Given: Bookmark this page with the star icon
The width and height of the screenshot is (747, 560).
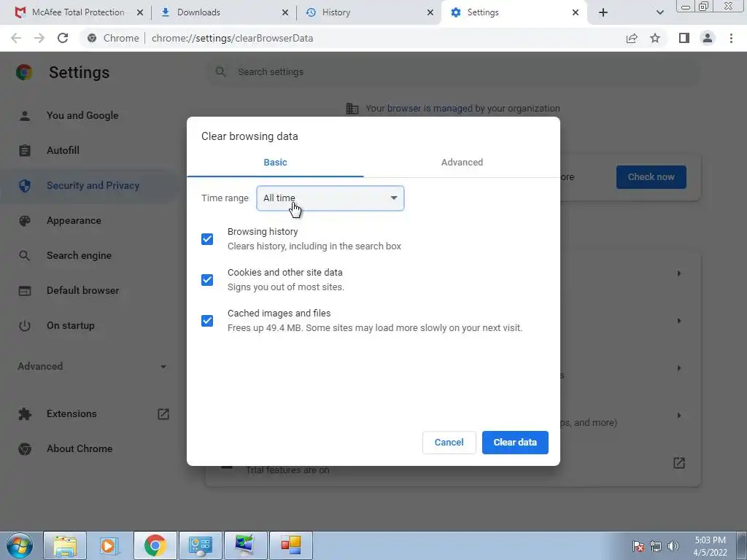Looking at the screenshot, I should click(x=655, y=38).
